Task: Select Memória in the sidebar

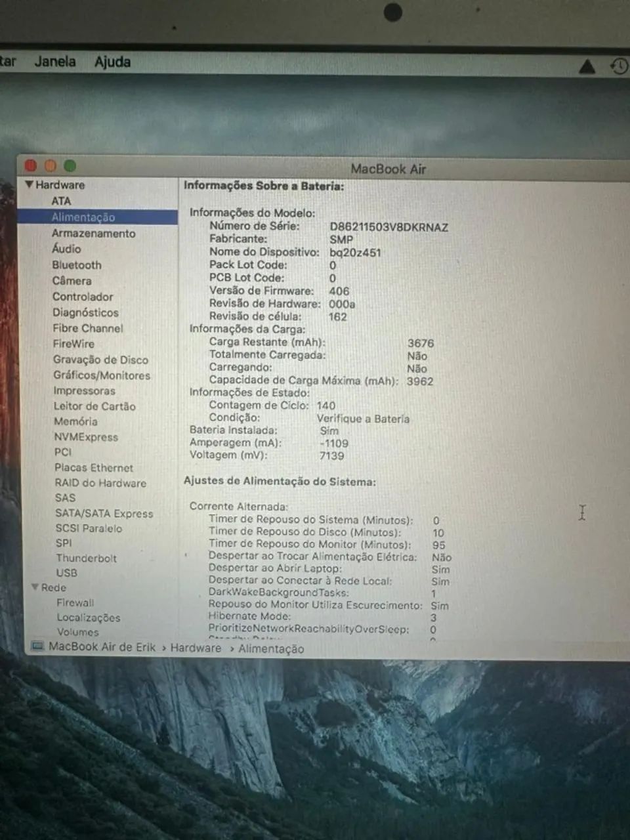Action: [75, 421]
